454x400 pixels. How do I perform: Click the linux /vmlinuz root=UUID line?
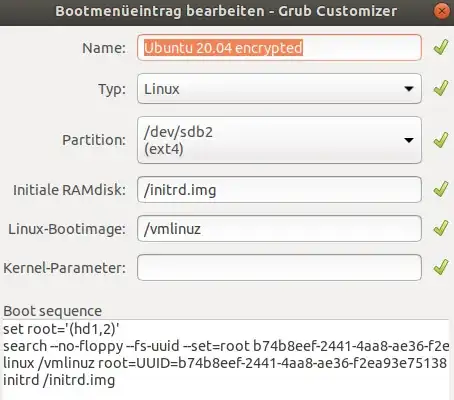pyautogui.click(x=225, y=363)
